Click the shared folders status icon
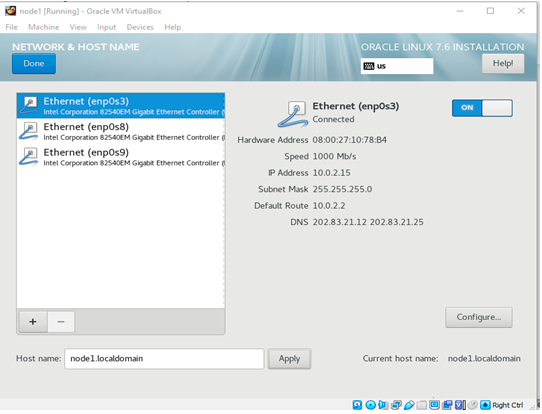 pos(422,405)
